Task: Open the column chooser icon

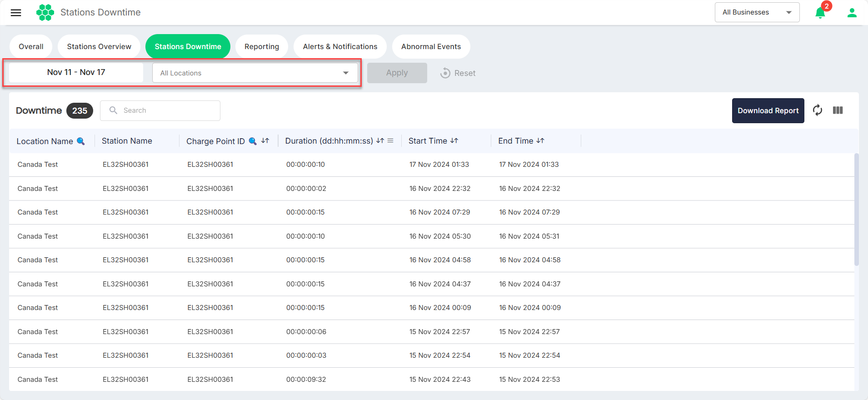Action: pyautogui.click(x=838, y=110)
